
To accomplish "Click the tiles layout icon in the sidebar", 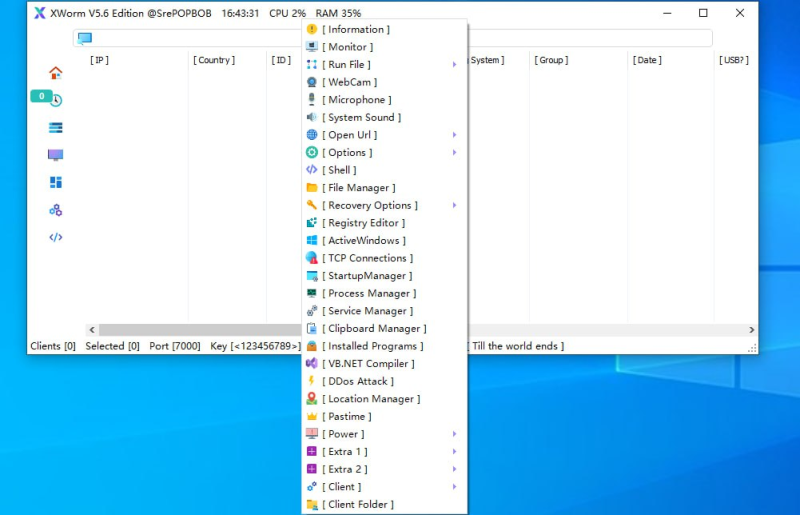I will 56,182.
